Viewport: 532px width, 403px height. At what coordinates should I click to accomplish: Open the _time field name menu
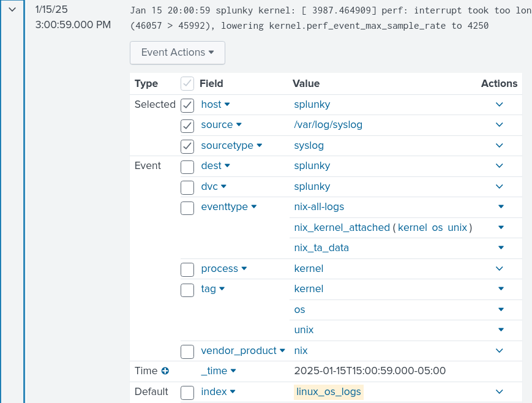click(x=219, y=371)
